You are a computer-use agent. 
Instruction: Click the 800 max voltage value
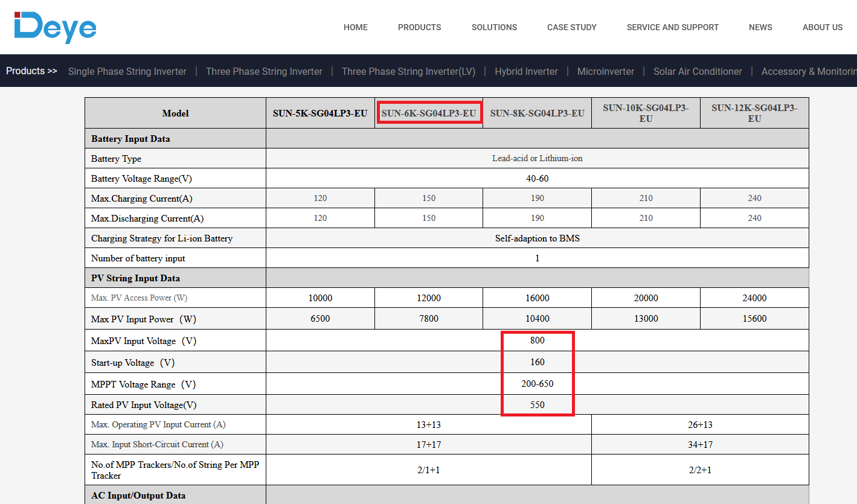click(x=538, y=340)
